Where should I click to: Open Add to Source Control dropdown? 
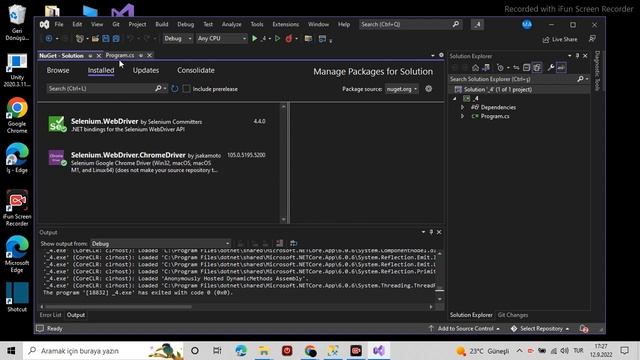[x=464, y=329]
